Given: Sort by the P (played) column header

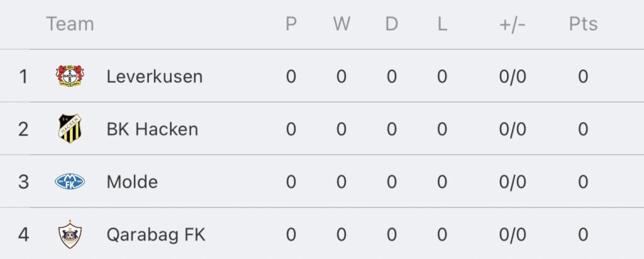Looking at the screenshot, I should pyautogui.click(x=291, y=24).
